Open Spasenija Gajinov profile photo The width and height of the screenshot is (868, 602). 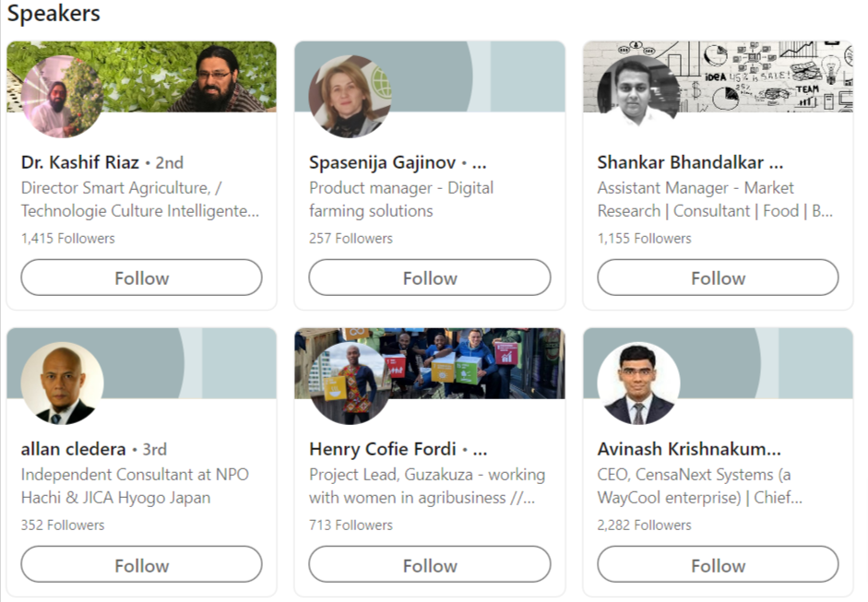[x=350, y=96]
